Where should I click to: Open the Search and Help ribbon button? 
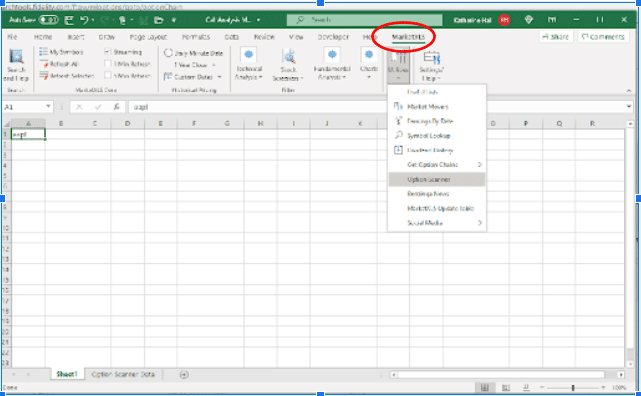[16, 65]
